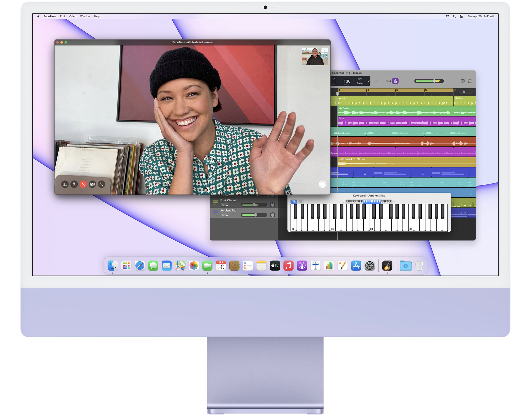
Task: Click self-view thumbnail in FaceTime window
Action: pyautogui.click(x=315, y=56)
